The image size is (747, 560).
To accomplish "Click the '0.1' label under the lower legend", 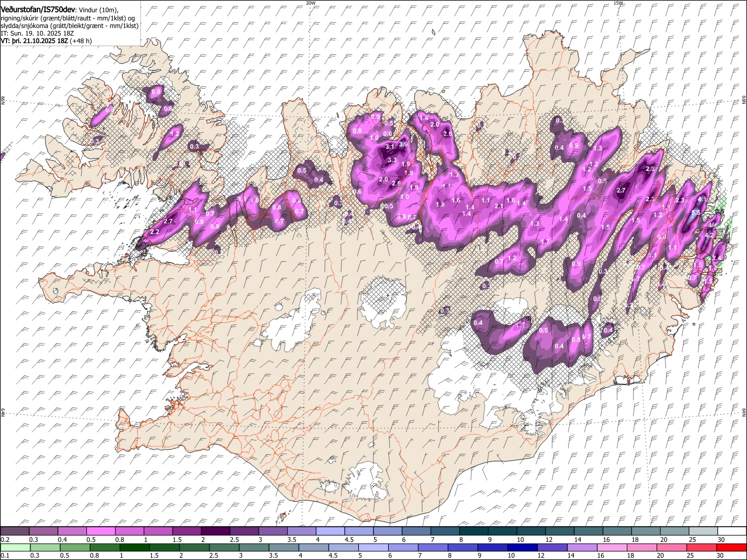I will pyautogui.click(x=5, y=556).
